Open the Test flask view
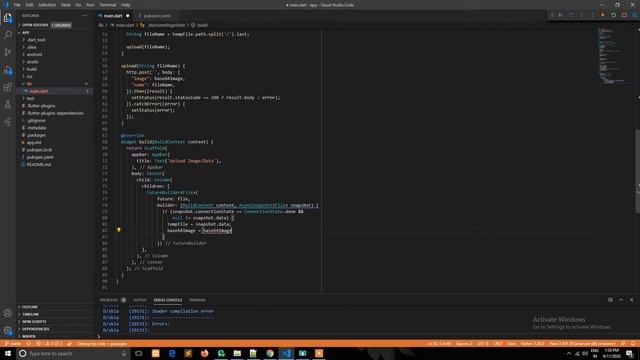The image size is (640, 360). (x=8, y=104)
